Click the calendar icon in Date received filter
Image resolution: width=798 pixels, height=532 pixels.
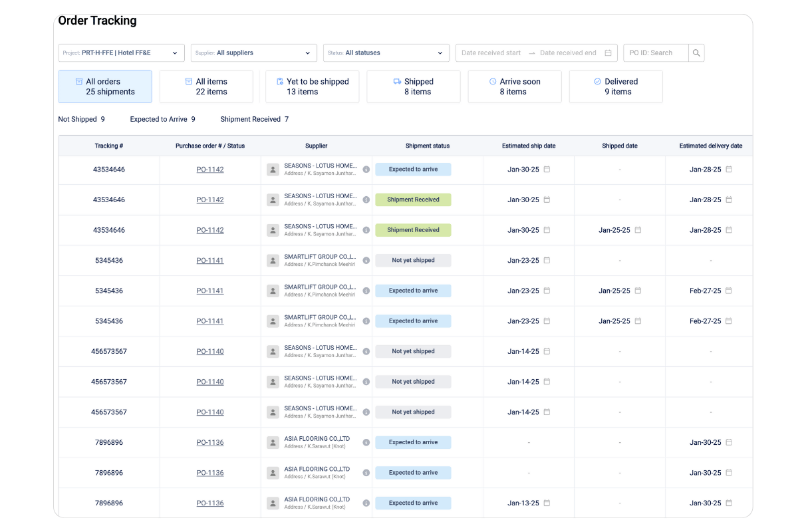[607, 53]
